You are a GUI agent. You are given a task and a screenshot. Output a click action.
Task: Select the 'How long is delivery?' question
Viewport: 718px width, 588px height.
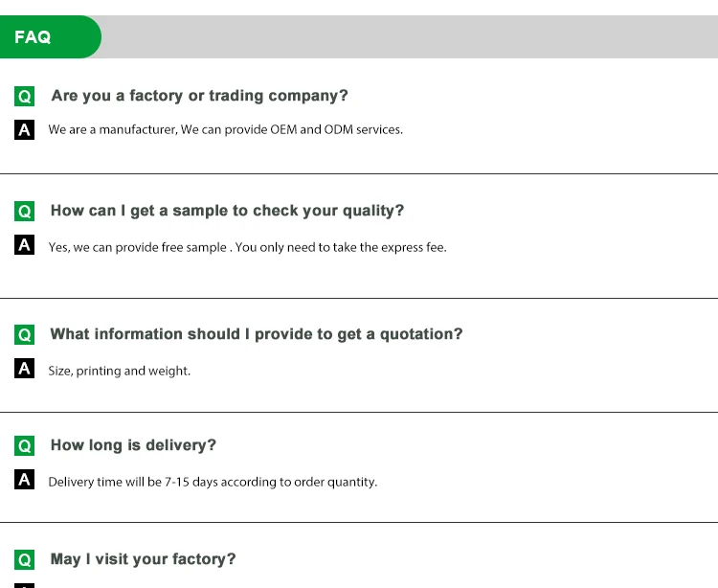[133, 445]
